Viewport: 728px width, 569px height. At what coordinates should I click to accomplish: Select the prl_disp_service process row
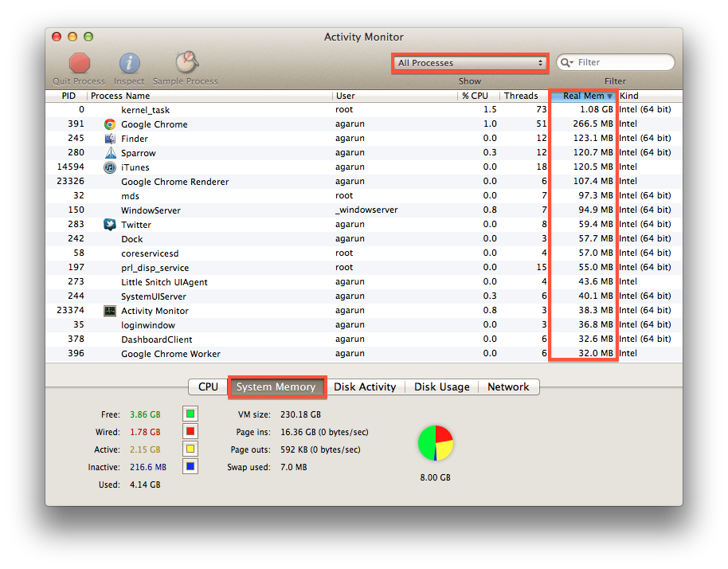(x=364, y=268)
